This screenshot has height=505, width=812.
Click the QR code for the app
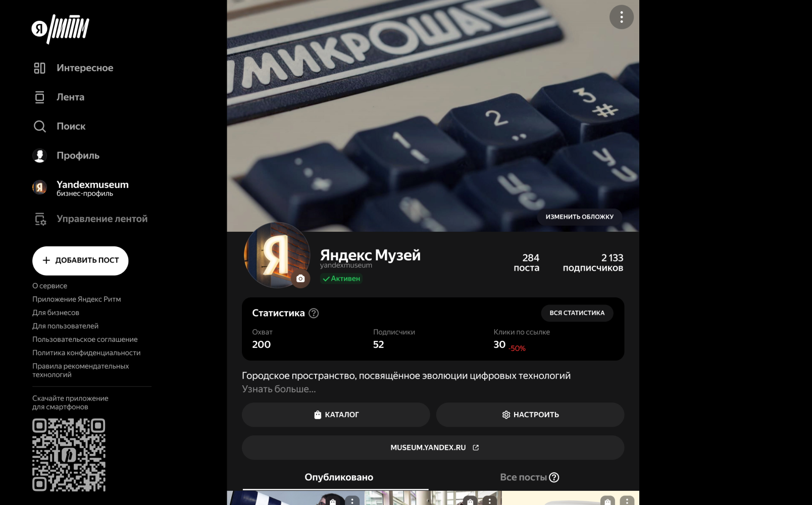point(69,455)
